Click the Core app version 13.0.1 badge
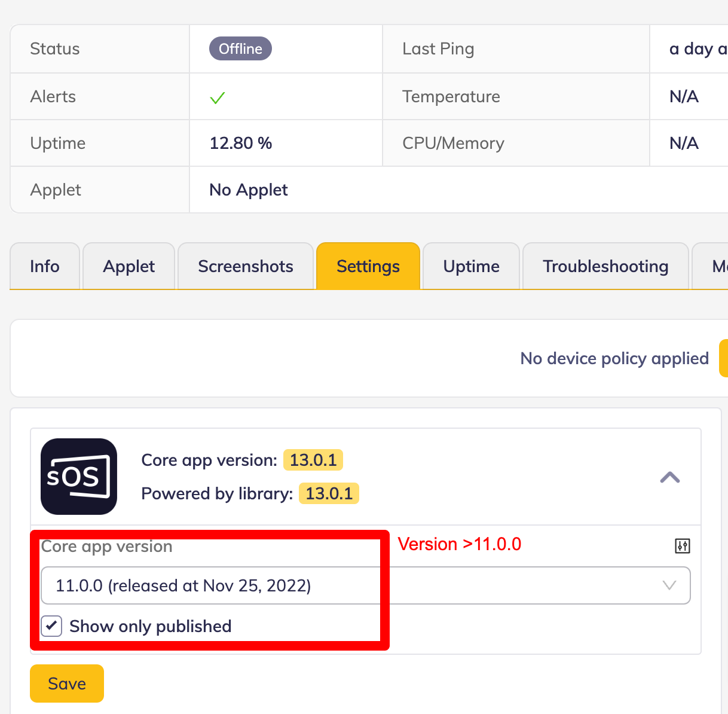728x714 pixels. click(x=313, y=460)
